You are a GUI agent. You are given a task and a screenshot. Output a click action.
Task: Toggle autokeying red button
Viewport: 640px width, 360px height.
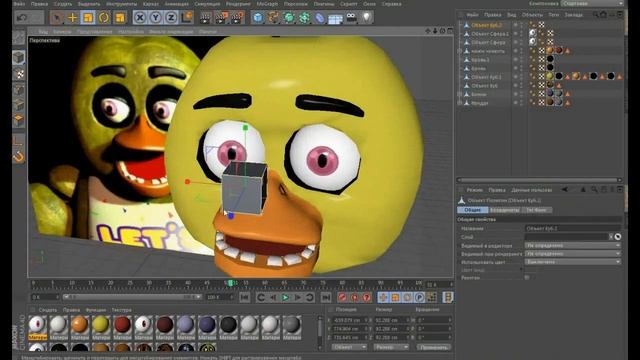pos(354,297)
